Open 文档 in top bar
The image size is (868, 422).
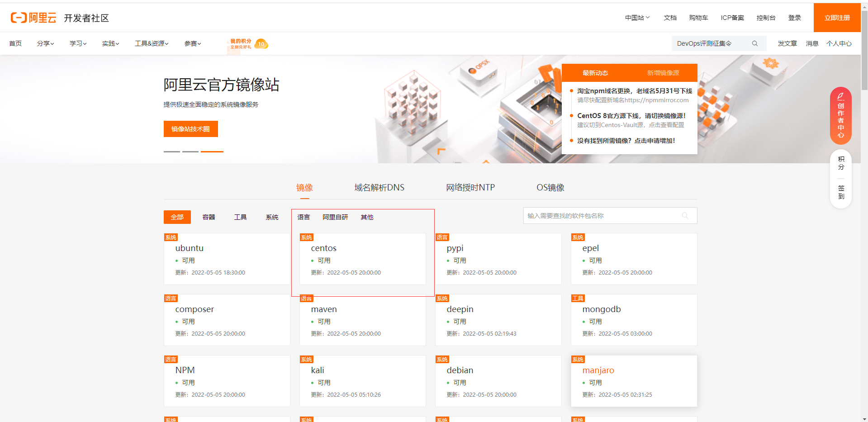pyautogui.click(x=670, y=18)
